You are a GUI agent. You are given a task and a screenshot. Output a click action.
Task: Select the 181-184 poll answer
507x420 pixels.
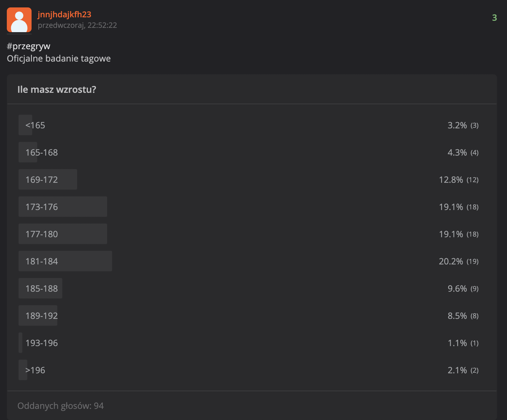41,261
